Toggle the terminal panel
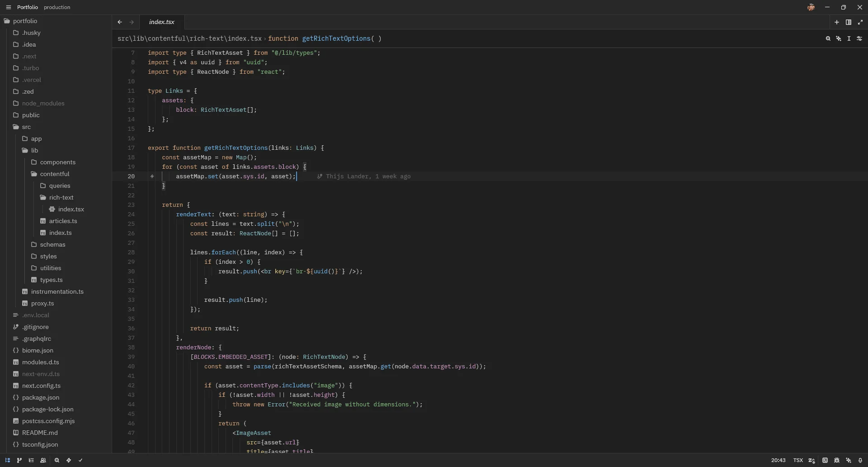The image size is (868, 467). click(x=825, y=460)
